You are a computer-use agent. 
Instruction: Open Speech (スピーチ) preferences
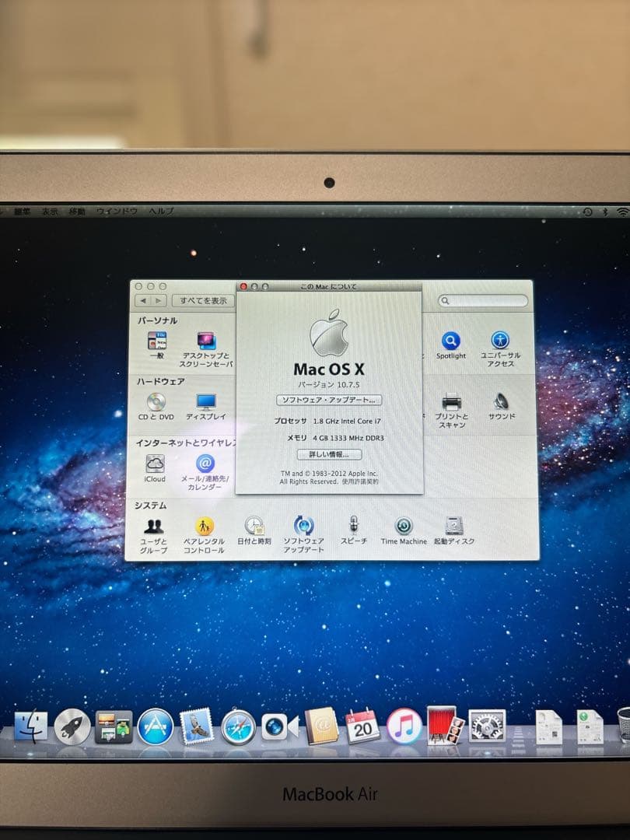(354, 530)
